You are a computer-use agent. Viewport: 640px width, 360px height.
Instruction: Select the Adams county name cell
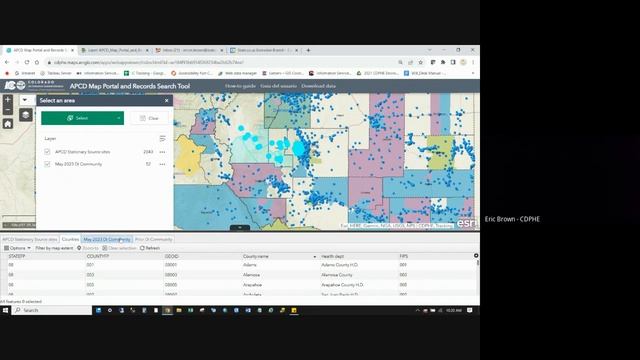coord(250,265)
